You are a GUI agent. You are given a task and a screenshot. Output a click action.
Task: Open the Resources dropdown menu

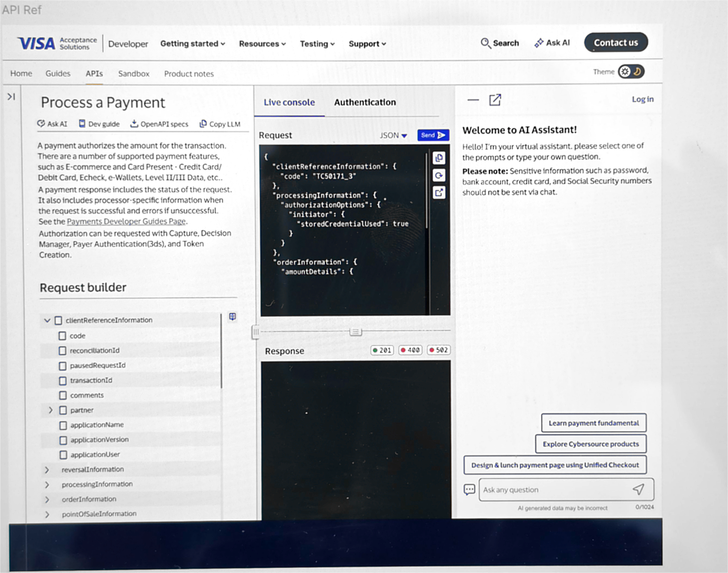(263, 44)
